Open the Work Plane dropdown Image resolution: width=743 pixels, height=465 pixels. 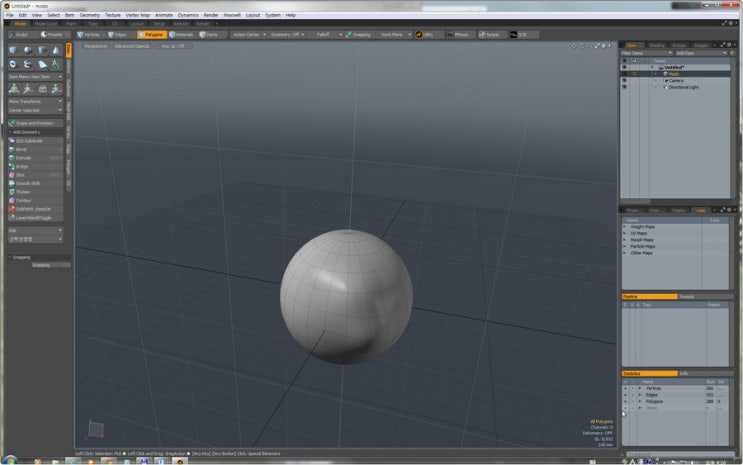pos(395,35)
